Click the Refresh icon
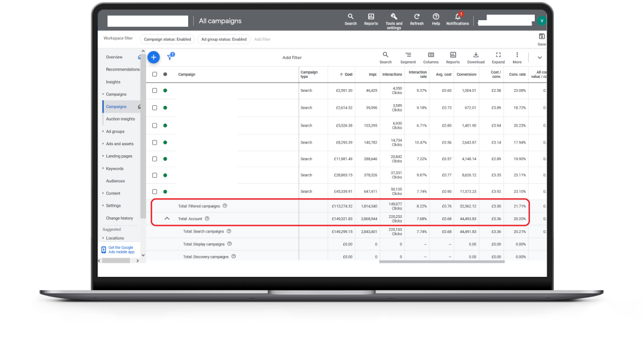This screenshot has height=353, width=644. click(x=417, y=17)
